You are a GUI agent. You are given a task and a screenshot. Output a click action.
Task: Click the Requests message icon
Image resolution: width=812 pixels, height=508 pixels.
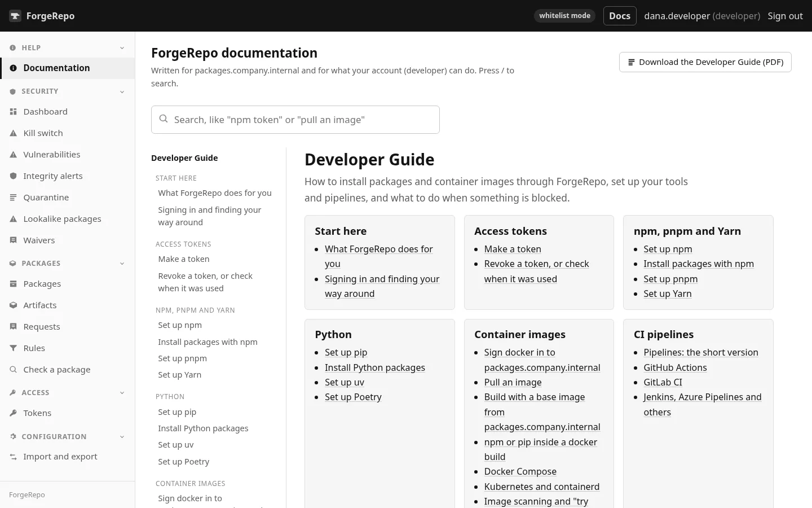pyautogui.click(x=13, y=327)
